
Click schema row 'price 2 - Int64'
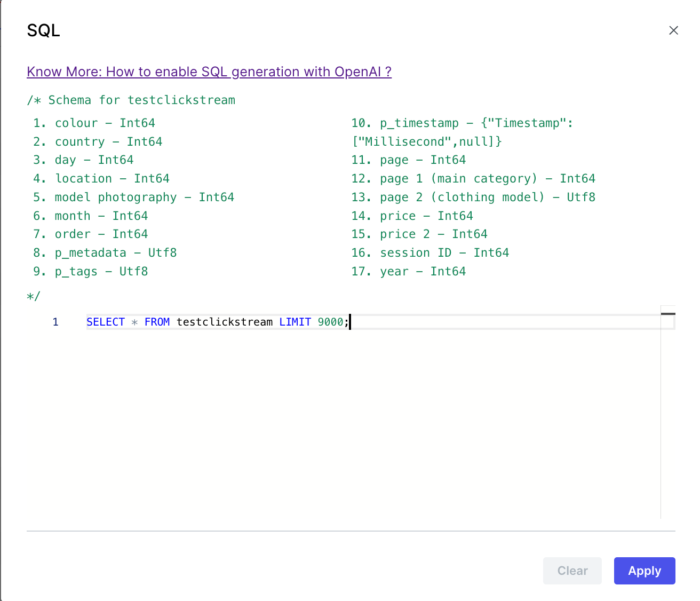click(419, 234)
